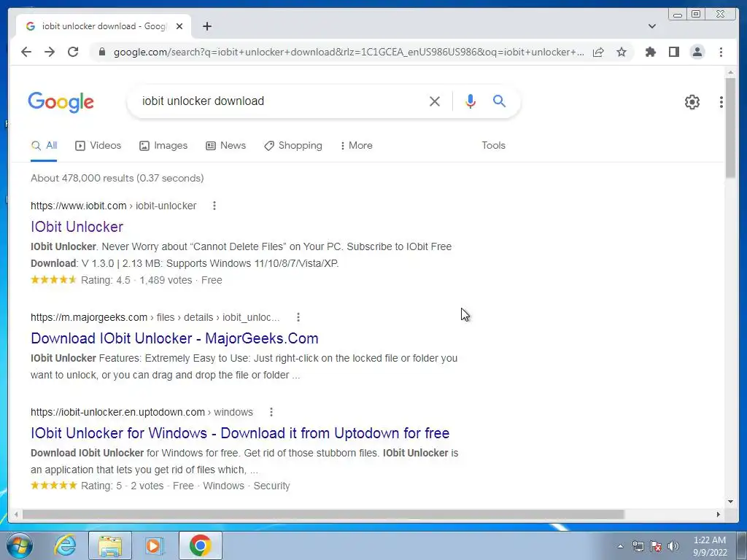This screenshot has height=560, width=747.
Task: Open the IObit Unlocker result link
Action: 77,227
